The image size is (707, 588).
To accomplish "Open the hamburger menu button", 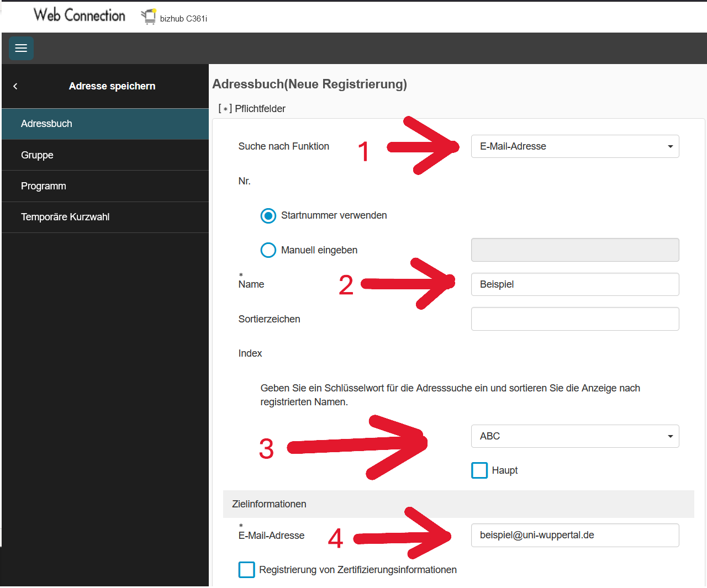I will [21, 48].
